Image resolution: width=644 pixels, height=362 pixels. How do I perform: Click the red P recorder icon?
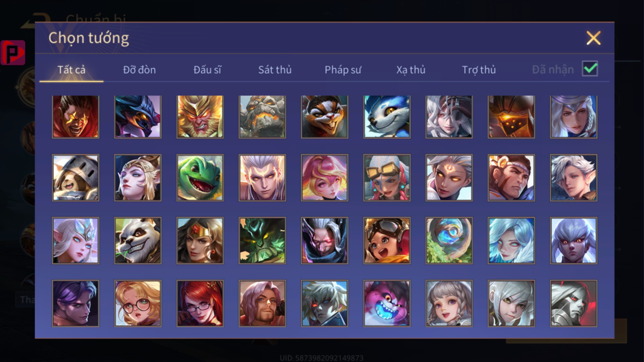pyautogui.click(x=13, y=52)
